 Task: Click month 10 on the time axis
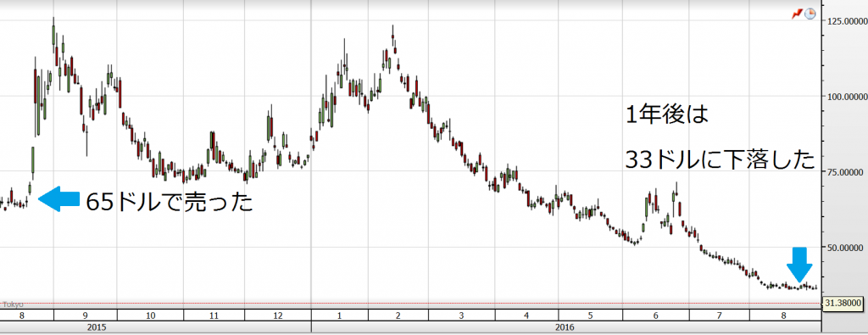tap(150, 315)
